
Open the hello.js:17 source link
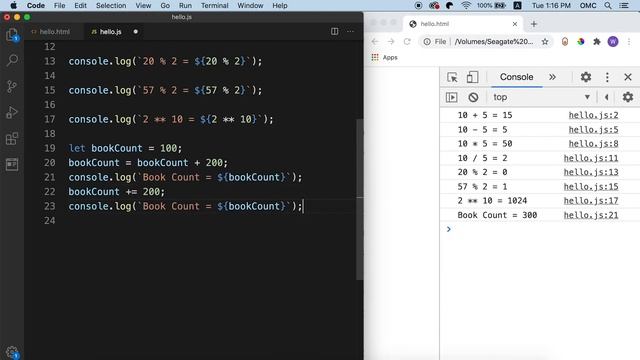[x=591, y=201]
